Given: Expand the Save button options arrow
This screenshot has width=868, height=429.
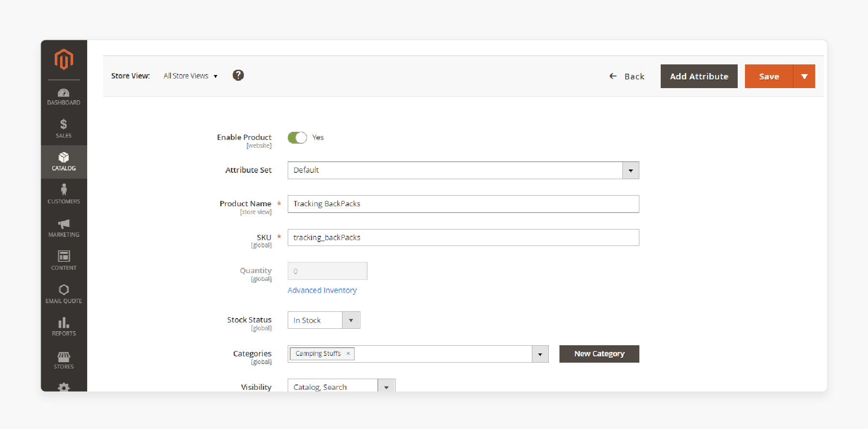Looking at the screenshot, I should pyautogui.click(x=804, y=77).
